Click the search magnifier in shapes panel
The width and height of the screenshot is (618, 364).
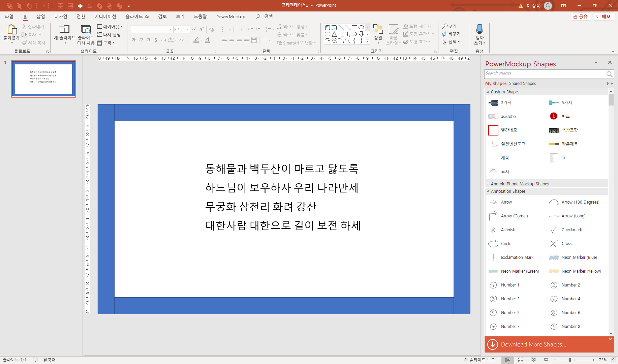pos(609,74)
